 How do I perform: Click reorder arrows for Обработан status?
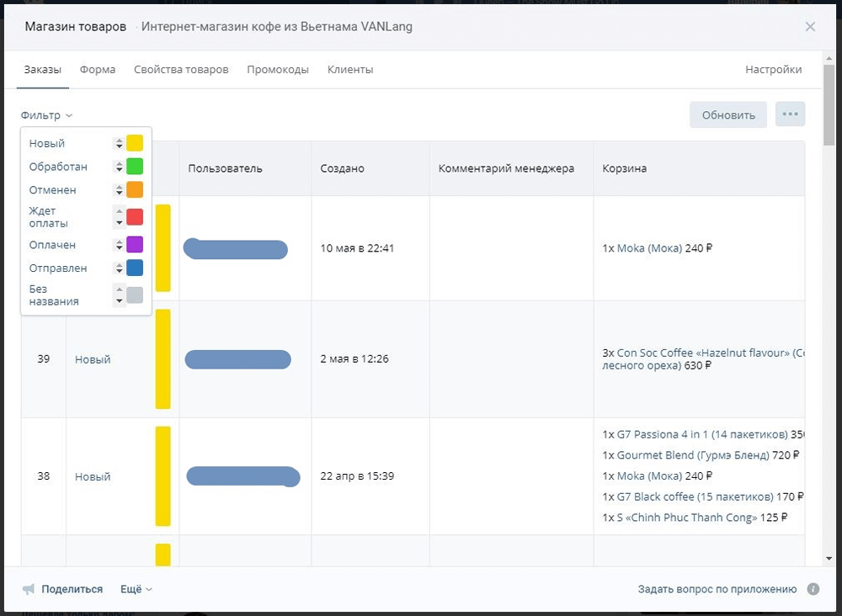tap(120, 167)
